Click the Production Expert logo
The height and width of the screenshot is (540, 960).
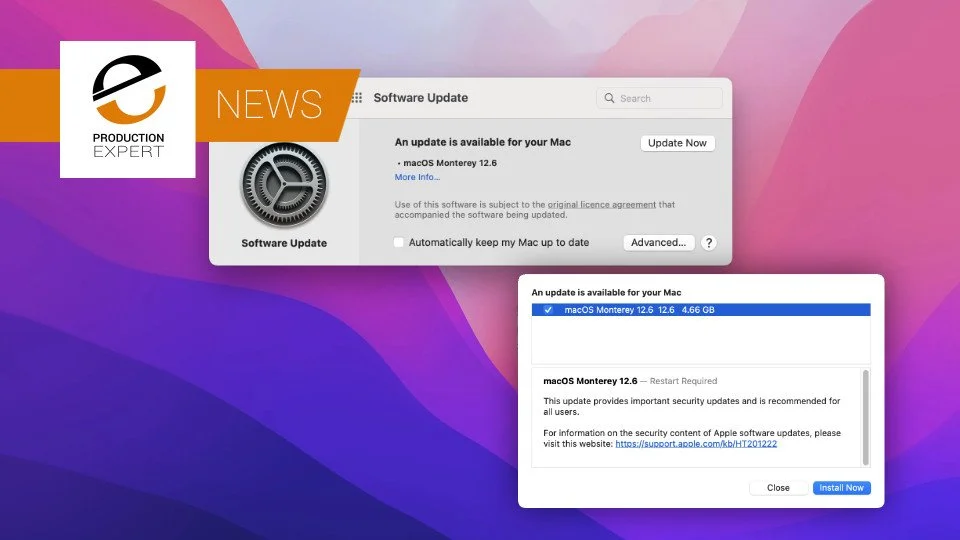pyautogui.click(x=128, y=110)
